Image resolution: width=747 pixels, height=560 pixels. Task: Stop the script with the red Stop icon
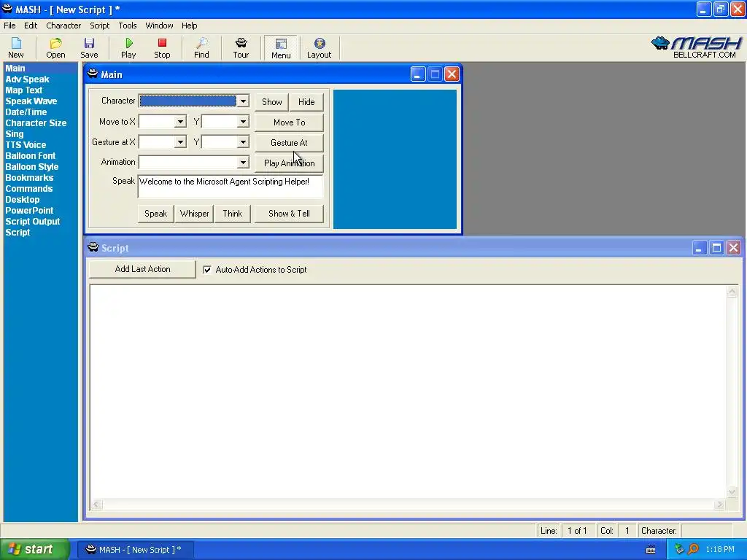tap(162, 43)
